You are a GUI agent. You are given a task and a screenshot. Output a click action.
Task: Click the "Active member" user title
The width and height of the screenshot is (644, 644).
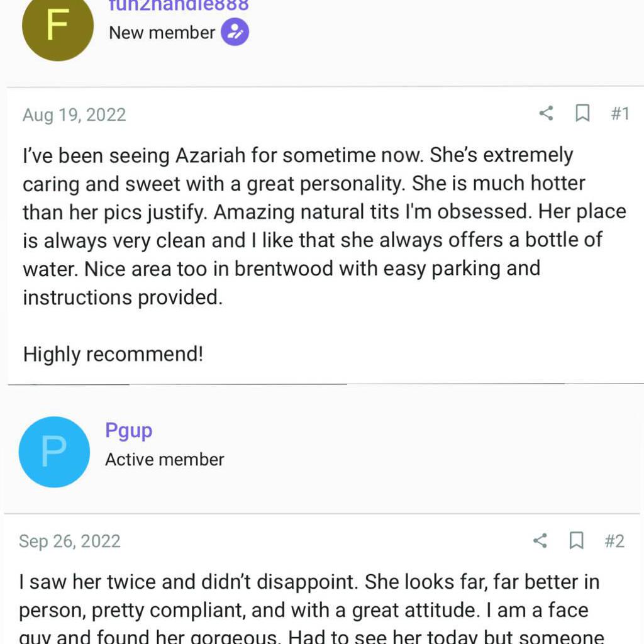[x=164, y=460]
